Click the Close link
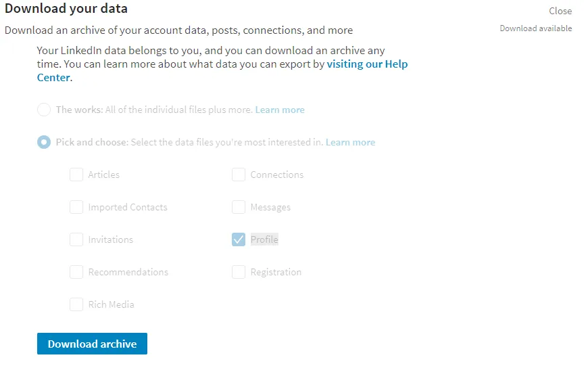 pyautogui.click(x=560, y=11)
